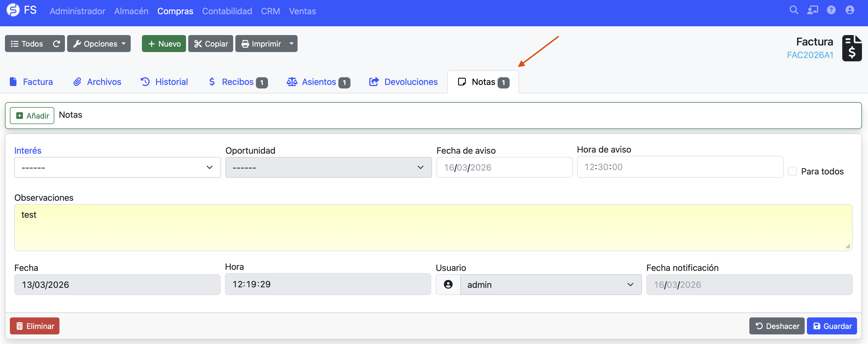
Task: Open the Contabilidad menu
Action: click(x=227, y=11)
